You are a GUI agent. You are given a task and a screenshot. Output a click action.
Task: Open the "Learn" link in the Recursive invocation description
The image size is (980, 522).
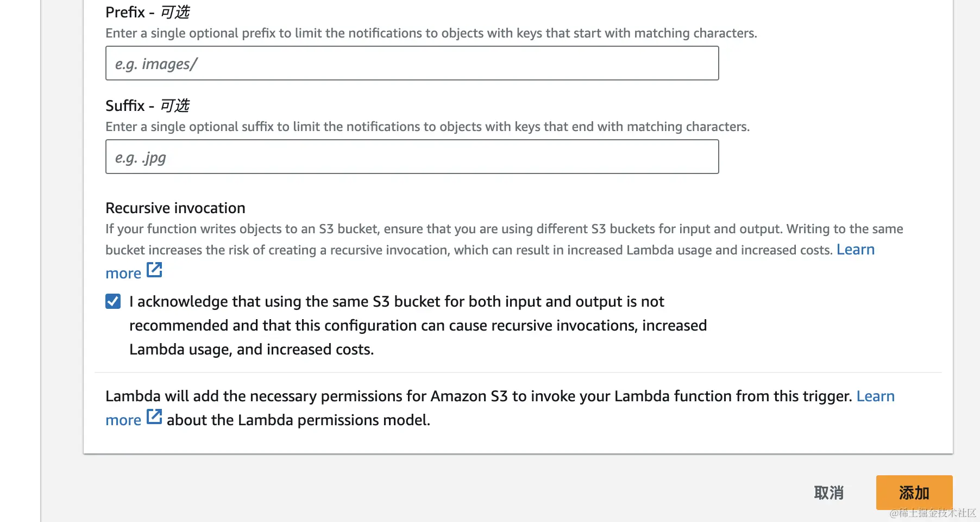(x=855, y=250)
